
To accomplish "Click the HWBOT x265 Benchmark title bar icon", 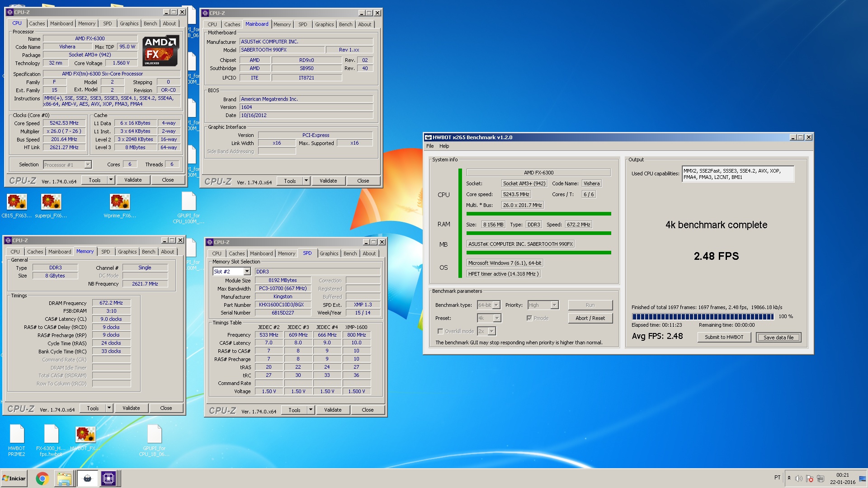I will (x=428, y=137).
